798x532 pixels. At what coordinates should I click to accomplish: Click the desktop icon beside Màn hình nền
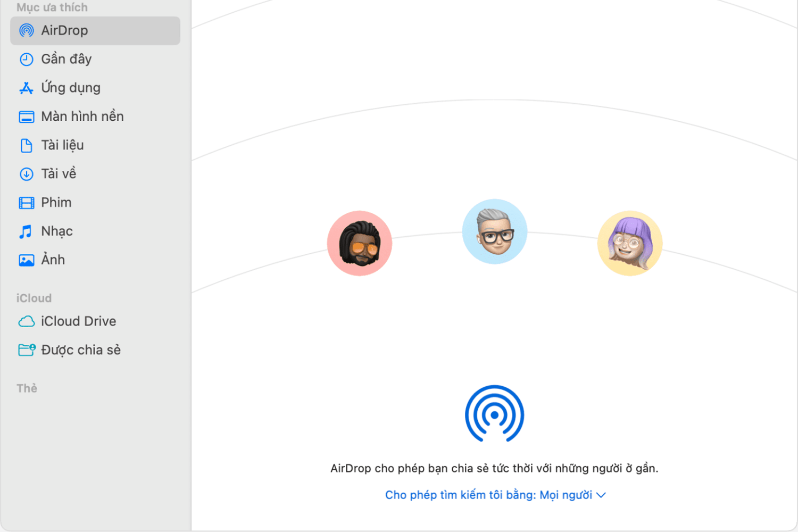27,117
